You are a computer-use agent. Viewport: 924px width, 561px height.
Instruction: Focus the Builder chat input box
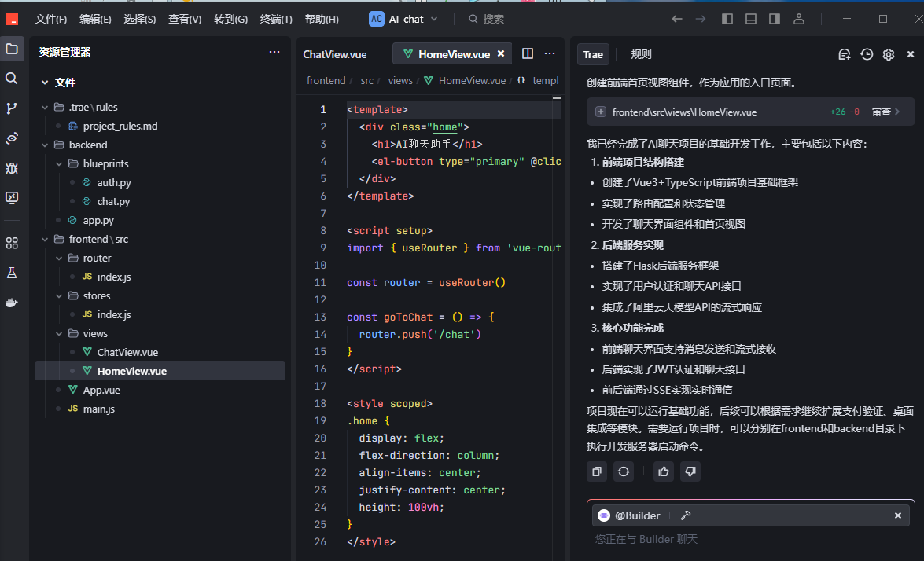[750, 539]
